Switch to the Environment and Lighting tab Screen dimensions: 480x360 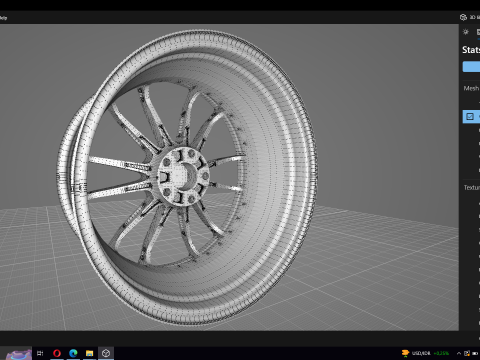(x=466, y=32)
